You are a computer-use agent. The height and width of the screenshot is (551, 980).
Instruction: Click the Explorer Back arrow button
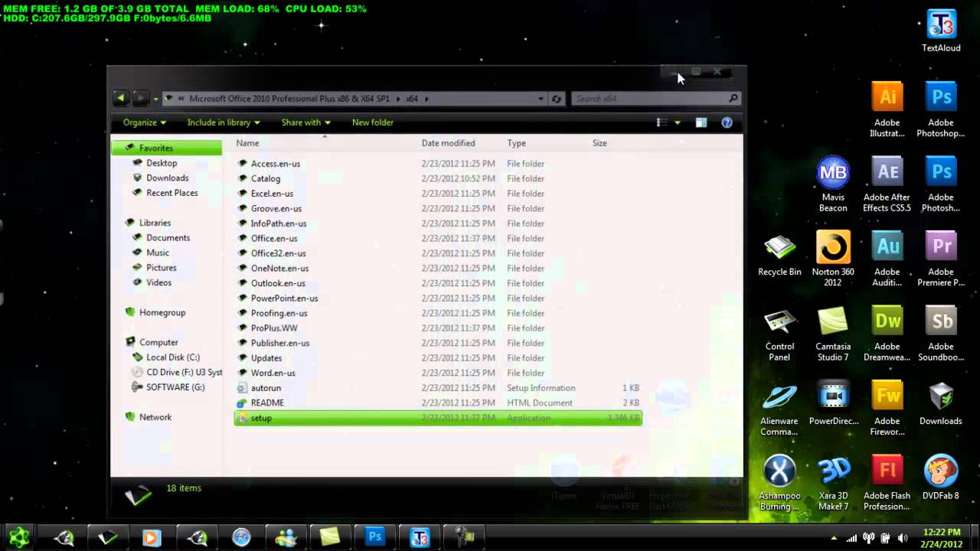click(121, 98)
